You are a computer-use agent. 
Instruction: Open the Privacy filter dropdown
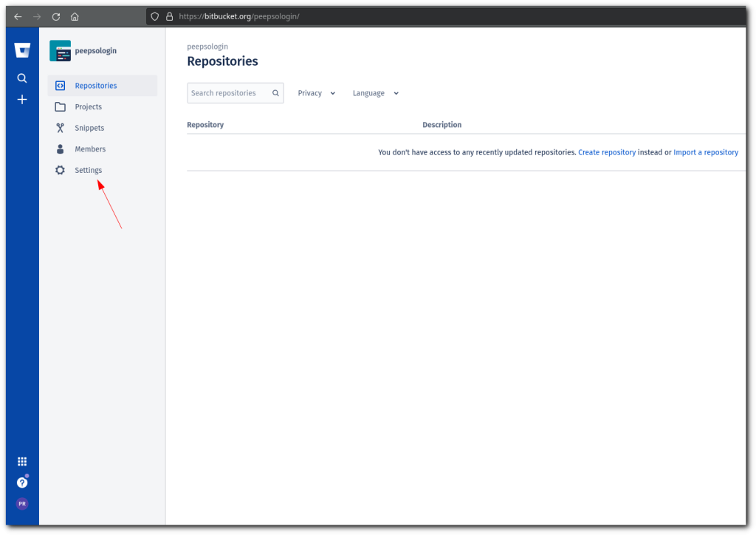(x=316, y=92)
